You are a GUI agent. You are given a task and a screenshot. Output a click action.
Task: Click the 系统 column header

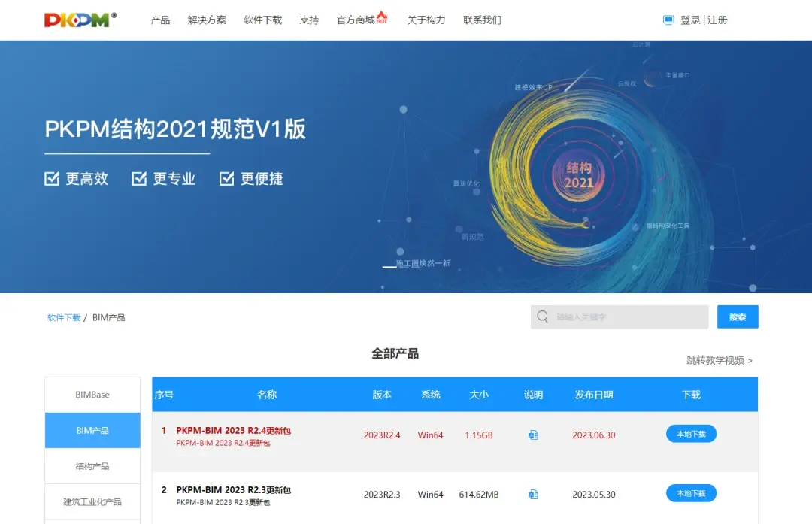coord(431,395)
